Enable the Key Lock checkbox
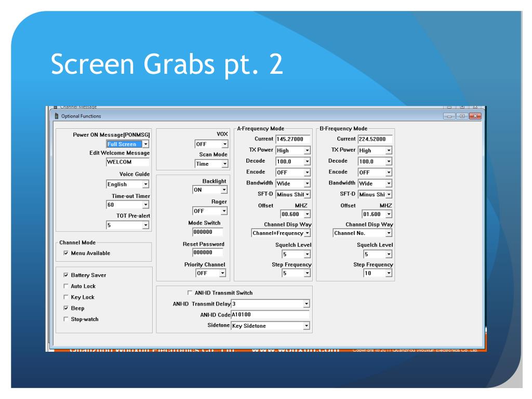The width and height of the screenshot is (532, 399). [x=66, y=297]
